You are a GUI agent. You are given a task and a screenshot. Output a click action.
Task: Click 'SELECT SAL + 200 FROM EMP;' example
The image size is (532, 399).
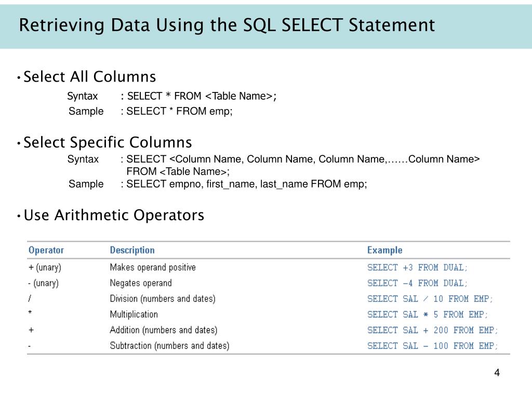pos(433,330)
